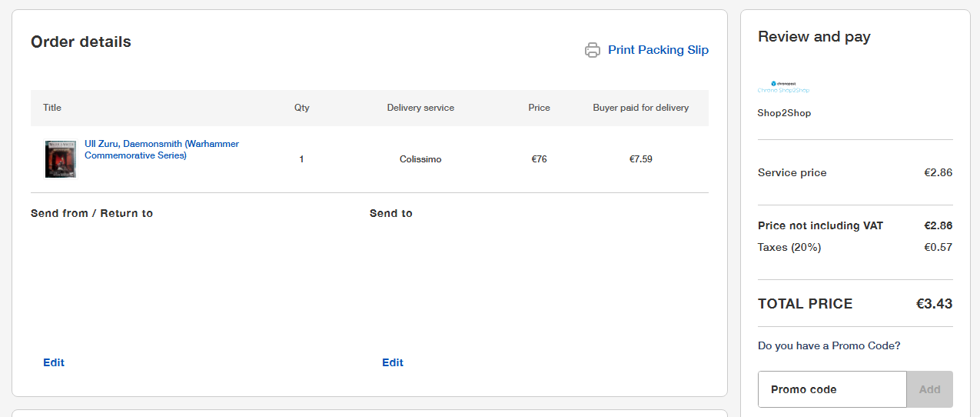Edit the Send to address
This screenshot has width=980, height=417.
click(393, 362)
